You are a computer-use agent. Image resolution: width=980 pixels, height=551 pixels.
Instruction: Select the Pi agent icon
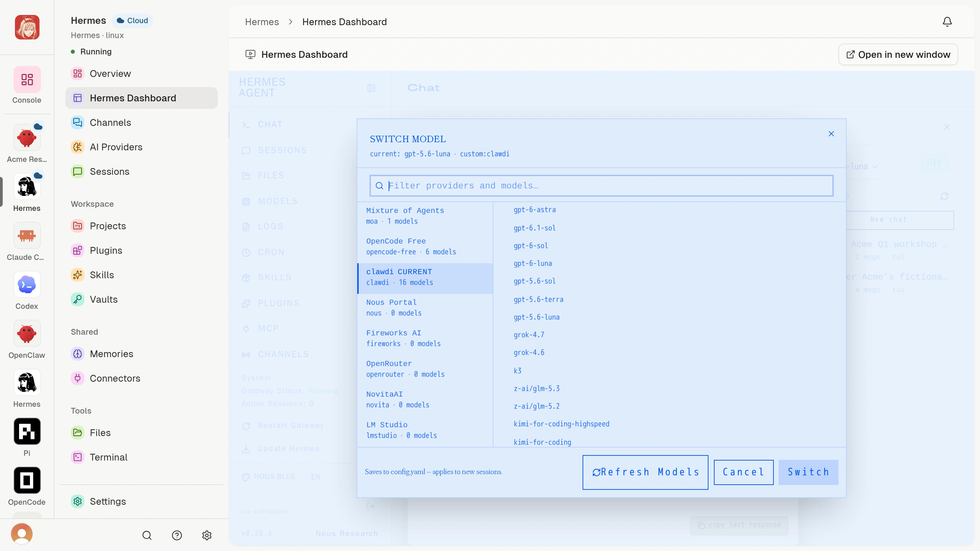pos(27,431)
